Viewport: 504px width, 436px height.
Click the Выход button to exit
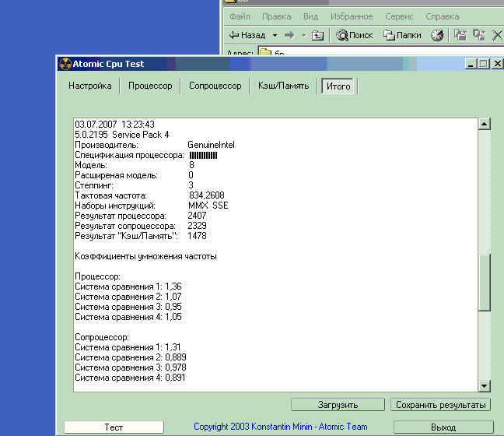443,427
